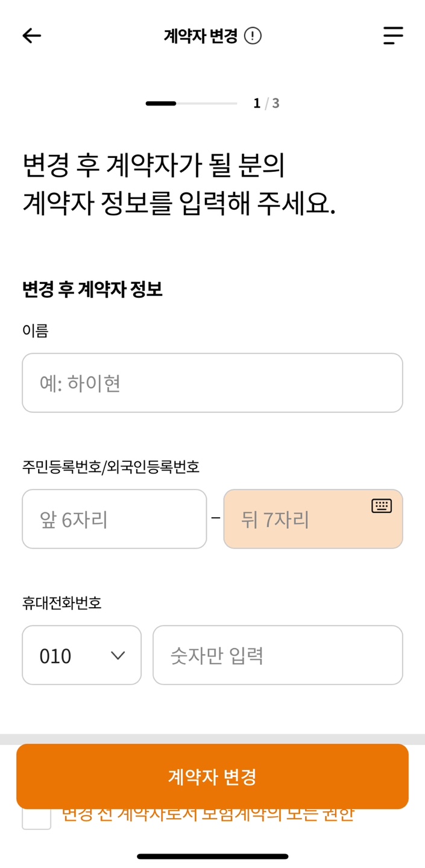This screenshot has height=868, width=425.
Task: Focus the highlighted 뒤 7자리 input field
Action: pos(301,519)
